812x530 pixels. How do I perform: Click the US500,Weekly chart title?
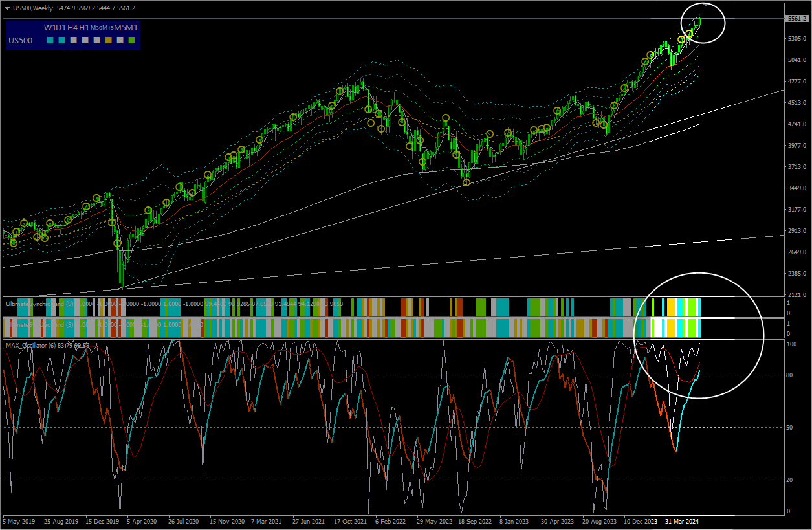[x=33, y=8]
